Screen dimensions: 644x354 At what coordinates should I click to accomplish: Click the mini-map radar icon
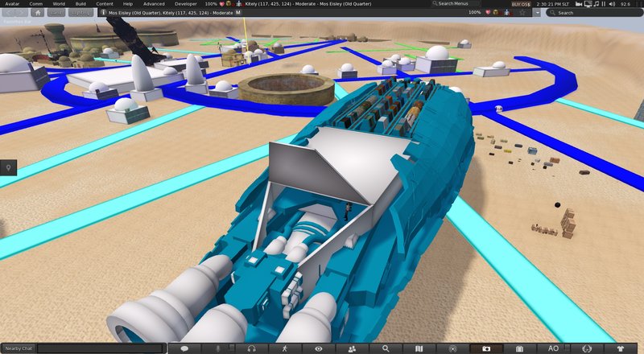click(x=452, y=348)
